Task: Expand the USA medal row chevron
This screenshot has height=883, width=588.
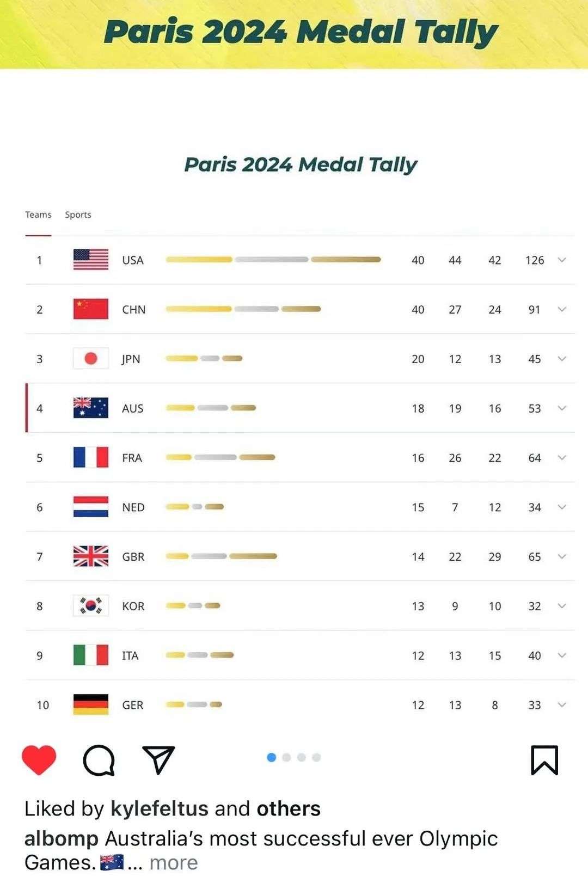Action: coord(562,260)
